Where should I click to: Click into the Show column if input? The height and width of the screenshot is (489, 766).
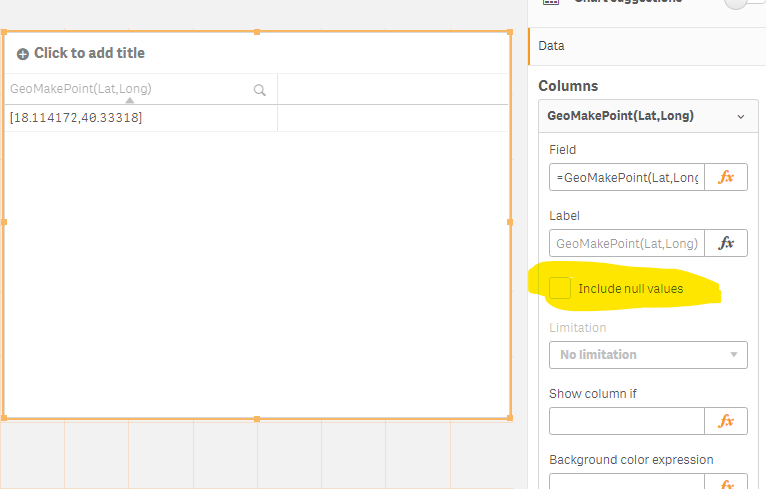(x=627, y=421)
